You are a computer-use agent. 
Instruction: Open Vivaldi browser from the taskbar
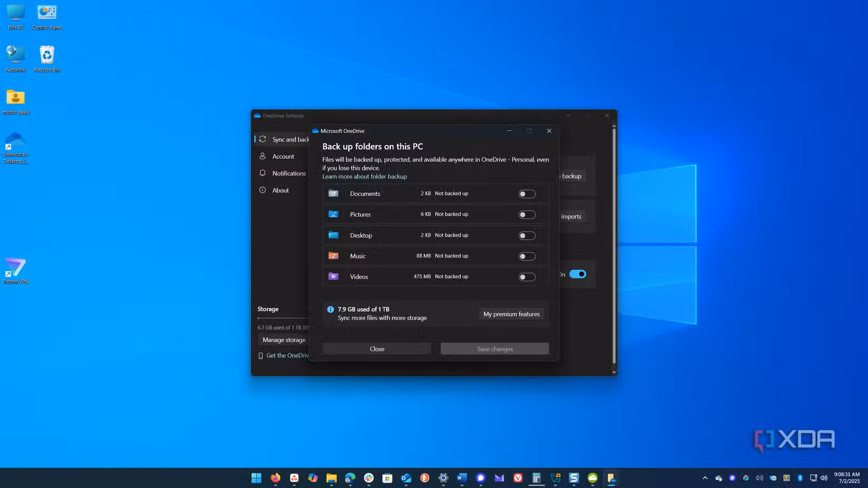coord(518,478)
